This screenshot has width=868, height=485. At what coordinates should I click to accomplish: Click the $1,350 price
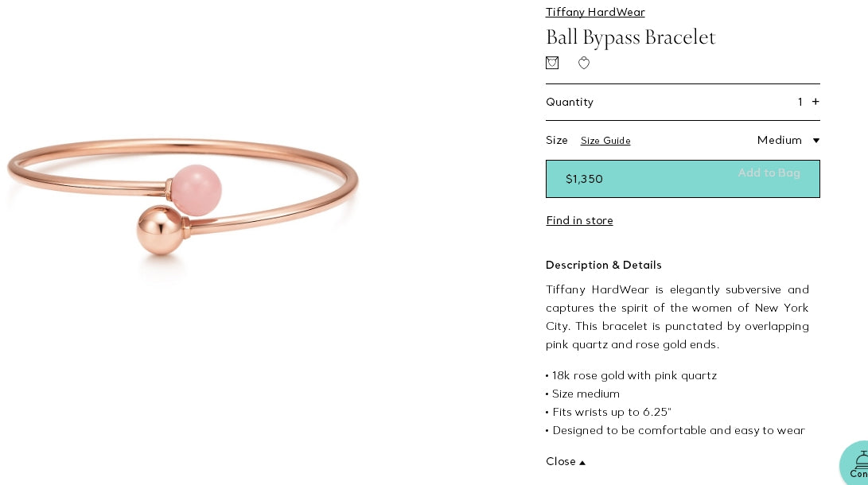coord(584,179)
